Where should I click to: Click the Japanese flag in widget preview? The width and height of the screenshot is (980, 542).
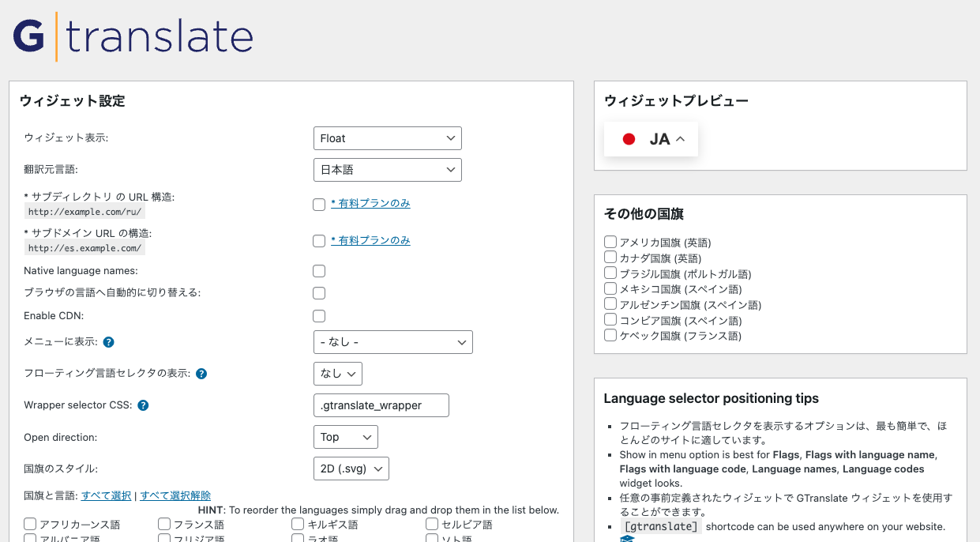[629, 138]
